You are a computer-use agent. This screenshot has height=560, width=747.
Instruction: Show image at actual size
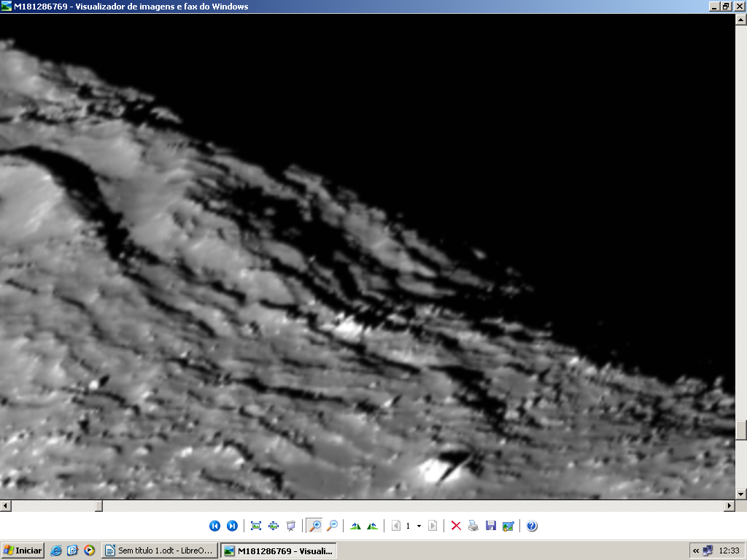point(274,526)
